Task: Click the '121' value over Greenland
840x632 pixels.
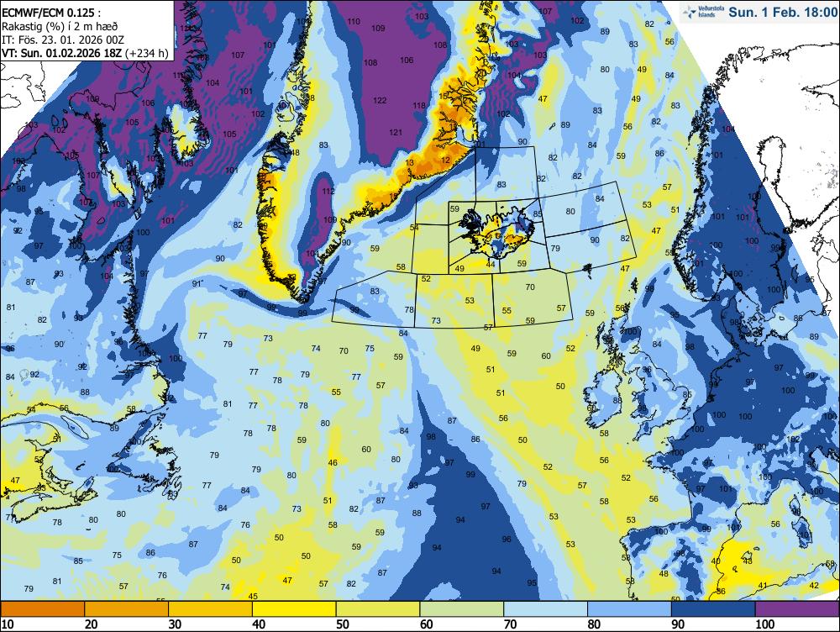Action: (x=396, y=133)
